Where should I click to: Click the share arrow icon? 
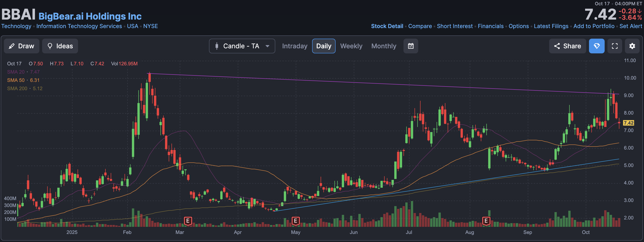(557, 46)
